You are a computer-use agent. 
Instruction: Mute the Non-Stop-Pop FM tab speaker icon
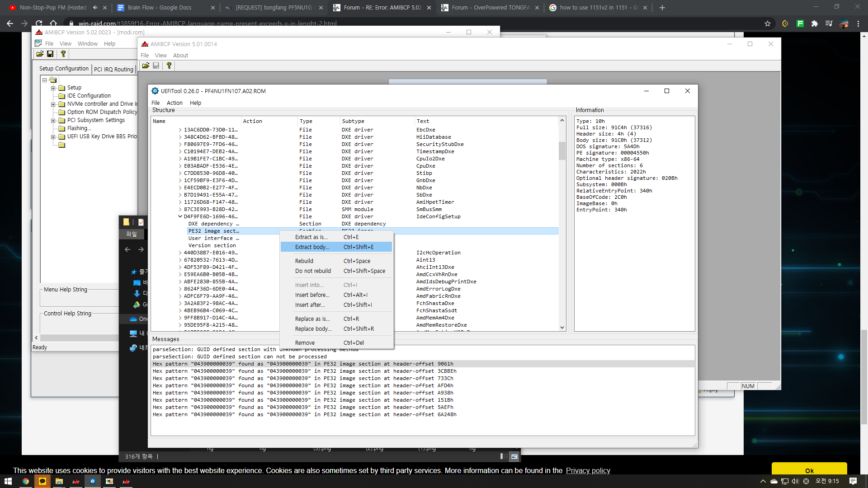[x=95, y=8]
